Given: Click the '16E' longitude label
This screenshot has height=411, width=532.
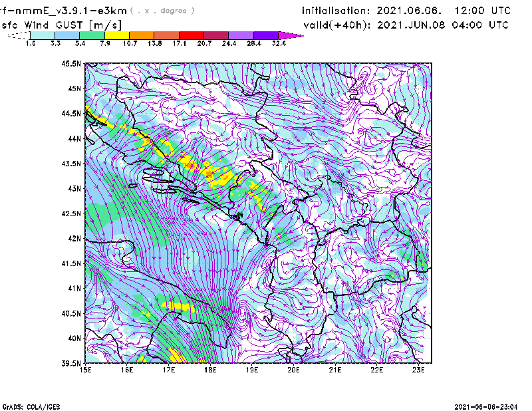Looking at the screenshot, I should 127,370.
